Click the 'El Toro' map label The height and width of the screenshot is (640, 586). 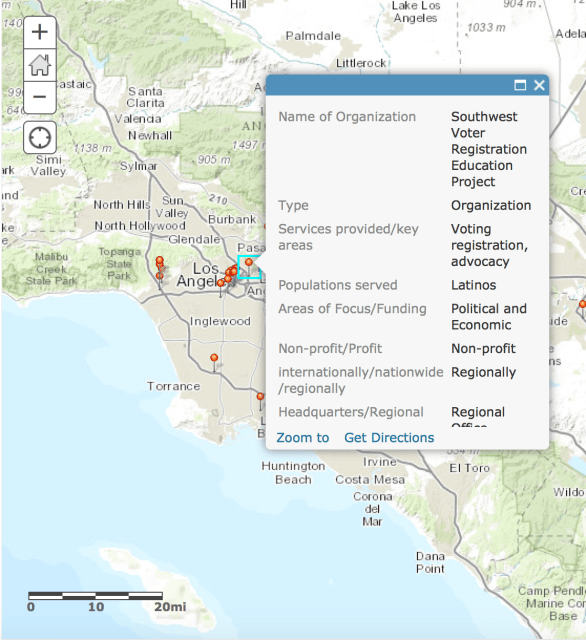coord(469,468)
